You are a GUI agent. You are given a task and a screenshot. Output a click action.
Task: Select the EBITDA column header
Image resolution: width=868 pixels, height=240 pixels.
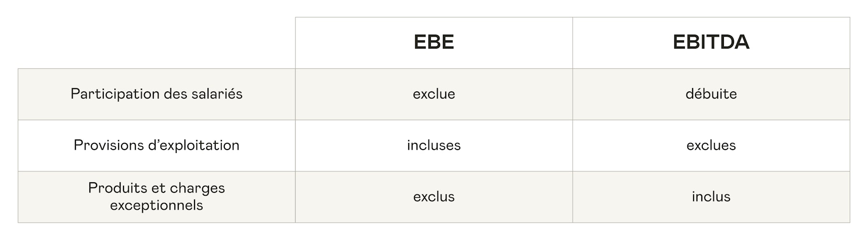tap(711, 43)
